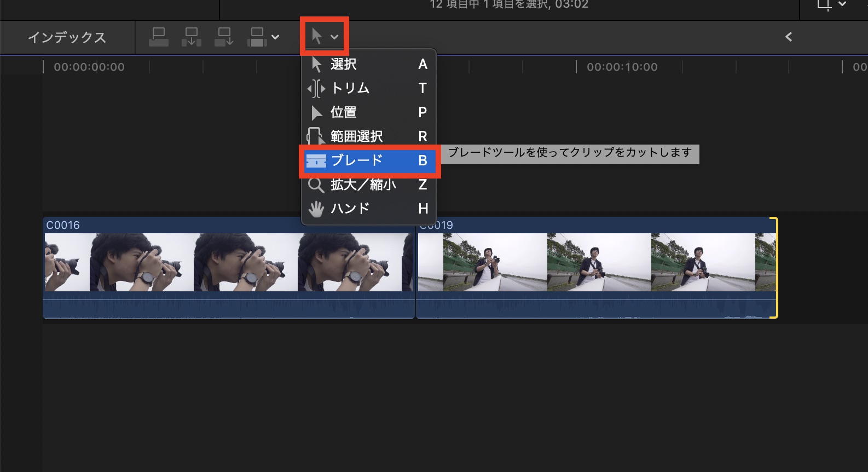Screen dimensions: 868x472
Task: Click the insert clip edit icon
Action: [192, 37]
